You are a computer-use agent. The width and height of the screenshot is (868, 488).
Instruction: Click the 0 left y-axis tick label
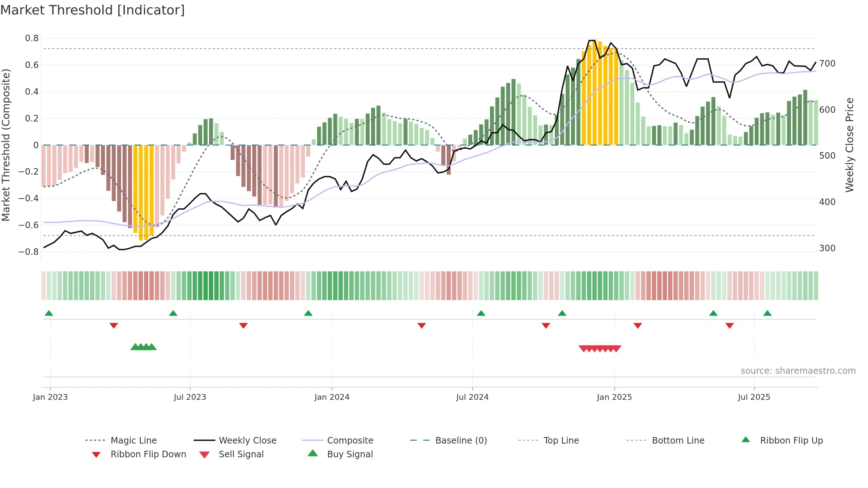36,145
